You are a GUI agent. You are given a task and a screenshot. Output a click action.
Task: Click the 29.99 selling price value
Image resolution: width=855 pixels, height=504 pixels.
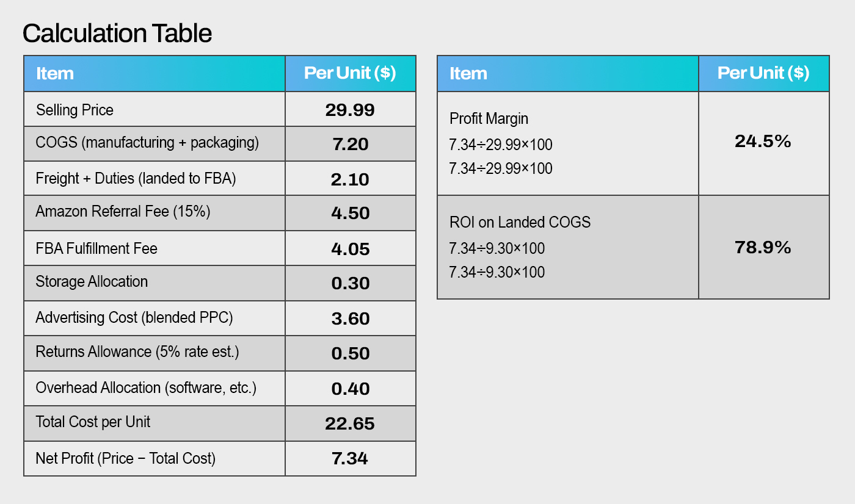350,110
